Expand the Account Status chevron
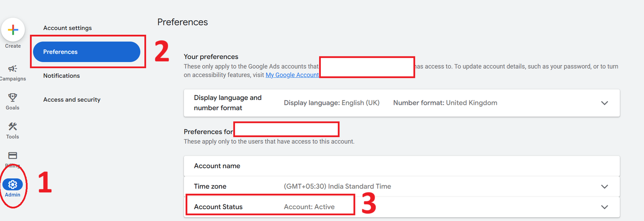The width and height of the screenshot is (644, 221). click(604, 207)
